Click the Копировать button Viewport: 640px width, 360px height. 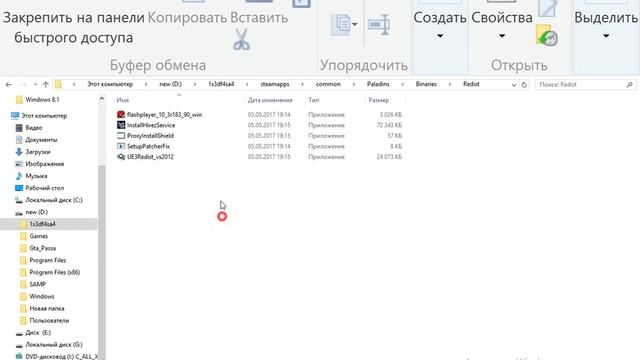point(187,18)
